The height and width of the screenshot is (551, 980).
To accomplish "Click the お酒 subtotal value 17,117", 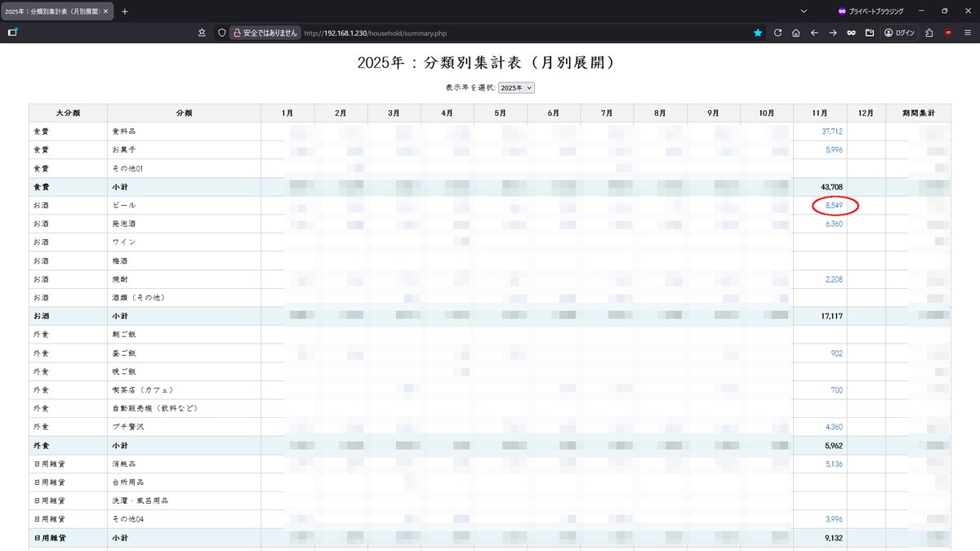I will pos(831,316).
